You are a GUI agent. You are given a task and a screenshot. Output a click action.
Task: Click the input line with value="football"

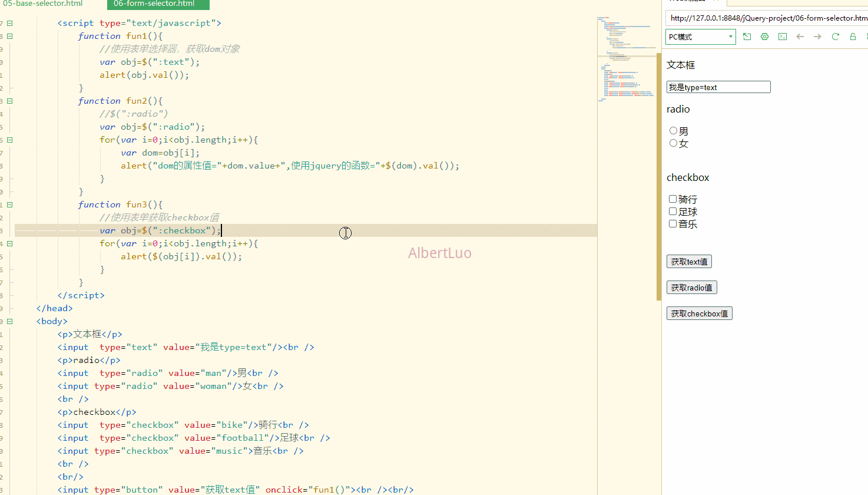pyautogui.click(x=194, y=438)
